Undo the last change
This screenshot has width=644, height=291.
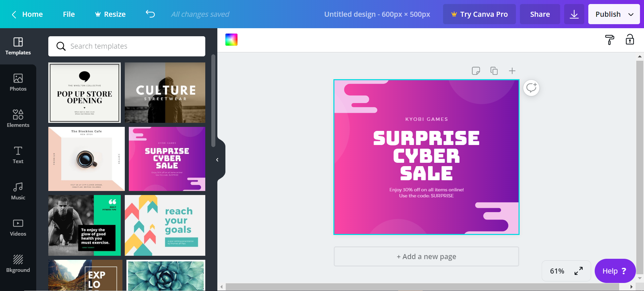[x=150, y=14]
